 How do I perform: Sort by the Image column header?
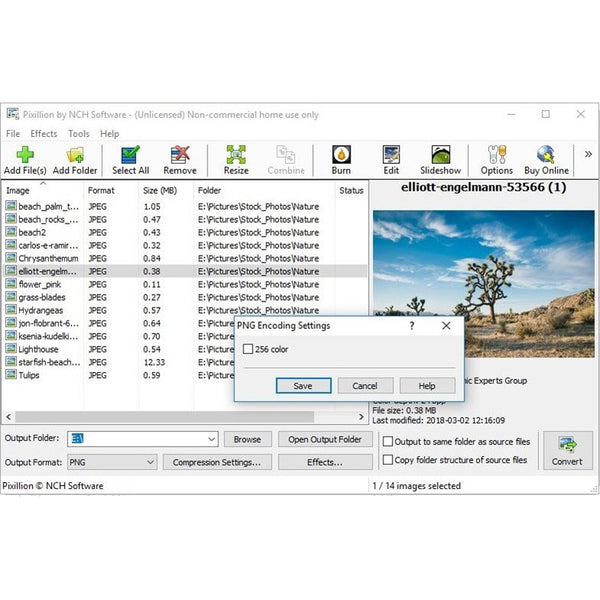click(x=43, y=190)
